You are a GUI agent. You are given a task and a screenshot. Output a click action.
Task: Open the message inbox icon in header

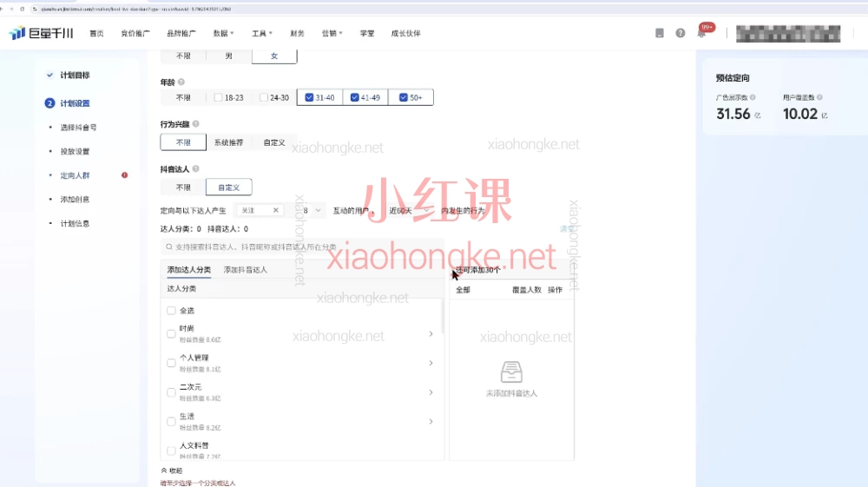660,33
